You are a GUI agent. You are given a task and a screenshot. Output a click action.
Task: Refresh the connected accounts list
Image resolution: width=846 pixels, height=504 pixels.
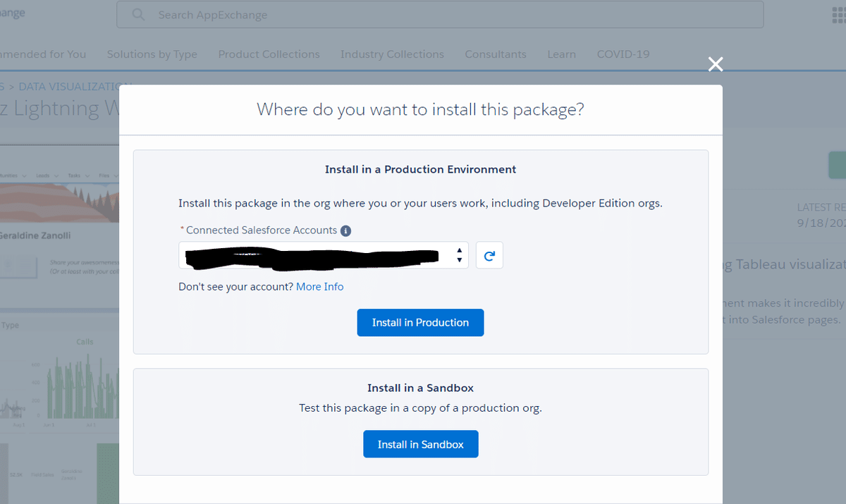(x=489, y=255)
